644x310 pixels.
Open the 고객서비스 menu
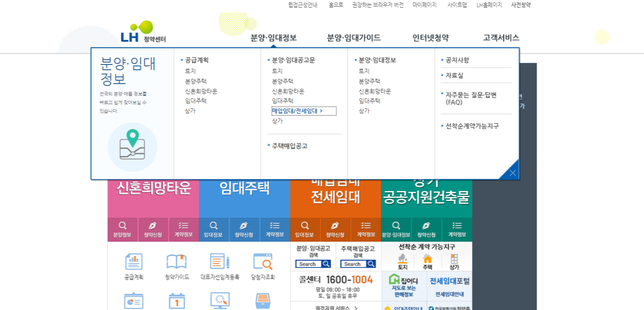[501, 37]
